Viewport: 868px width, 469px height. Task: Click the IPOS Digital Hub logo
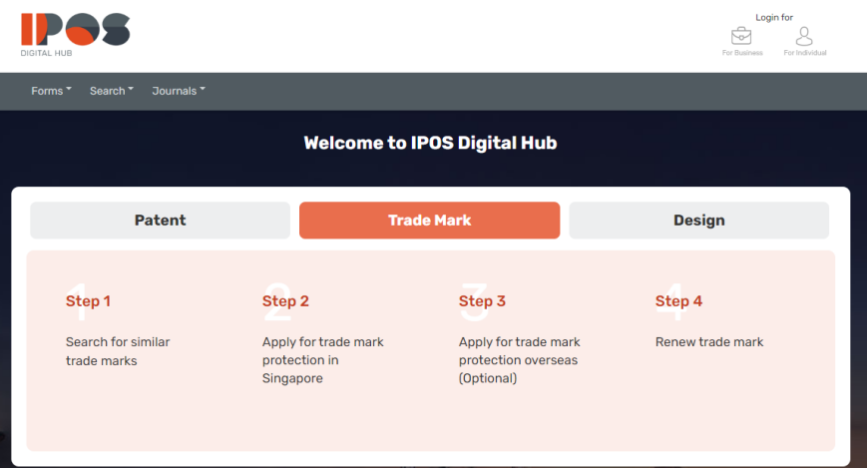tap(75, 34)
